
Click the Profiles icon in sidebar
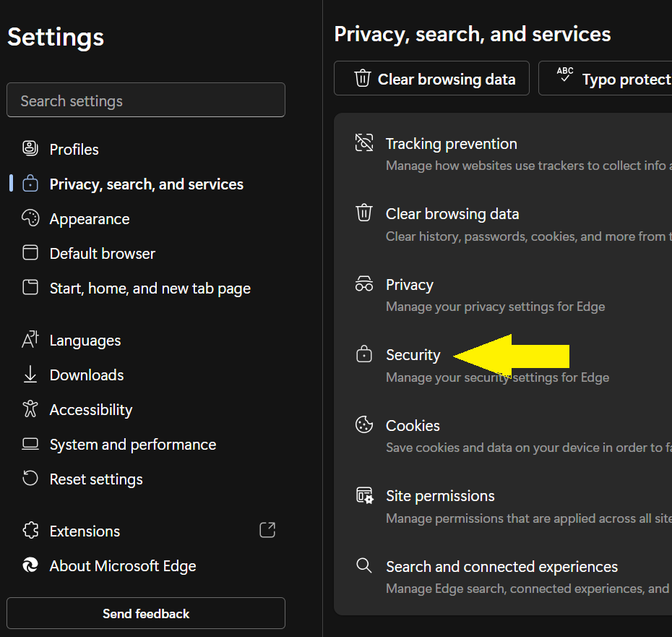tap(30, 148)
